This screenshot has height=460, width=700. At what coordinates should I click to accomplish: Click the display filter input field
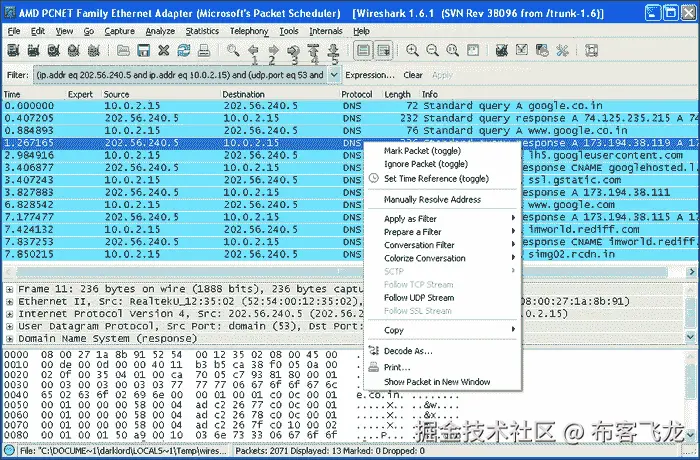180,75
